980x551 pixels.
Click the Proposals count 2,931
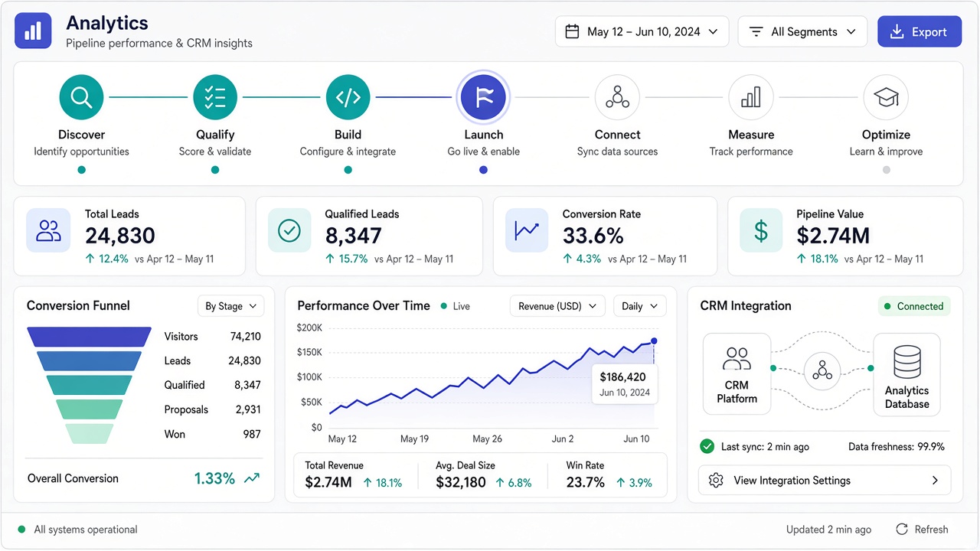[x=248, y=409]
